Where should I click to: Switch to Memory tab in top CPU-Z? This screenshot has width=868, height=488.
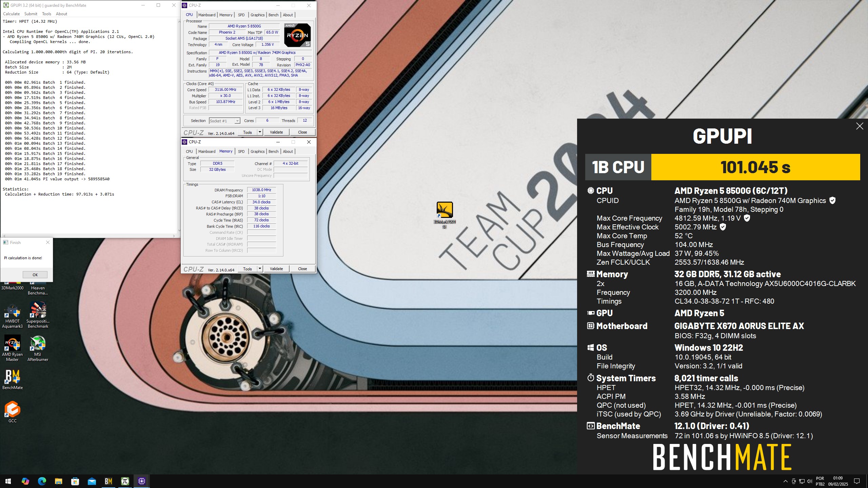(226, 15)
